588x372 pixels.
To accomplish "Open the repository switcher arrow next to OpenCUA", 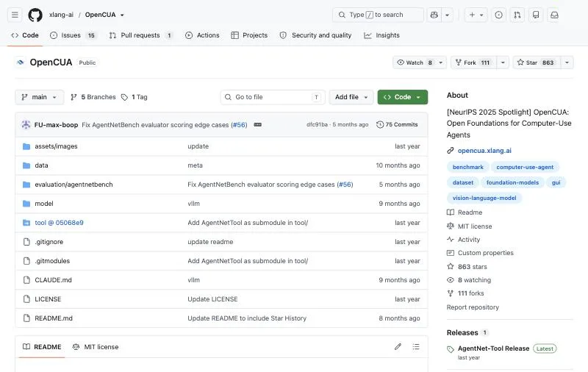I will tap(122, 15).
